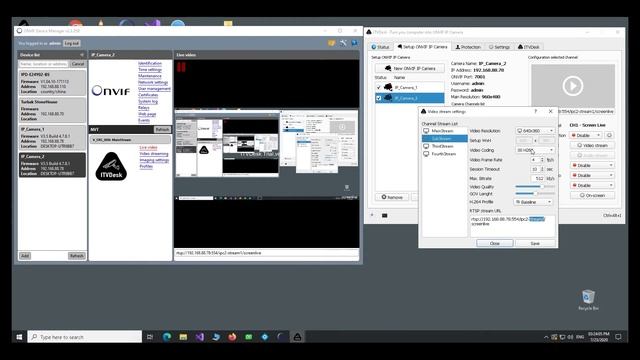Open the yellow folder icon in ONVIF Device Manager
The height and width of the screenshot is (360, 640).
[x=331, y=43]
